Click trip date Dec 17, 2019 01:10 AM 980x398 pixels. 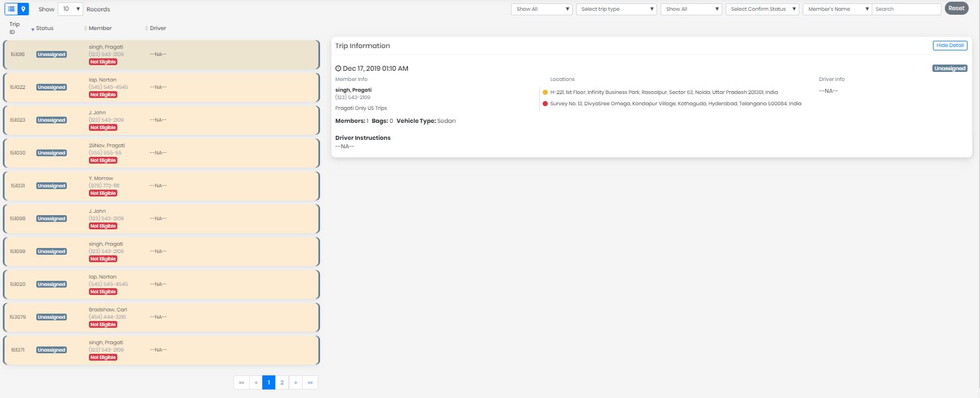[372, 69]
